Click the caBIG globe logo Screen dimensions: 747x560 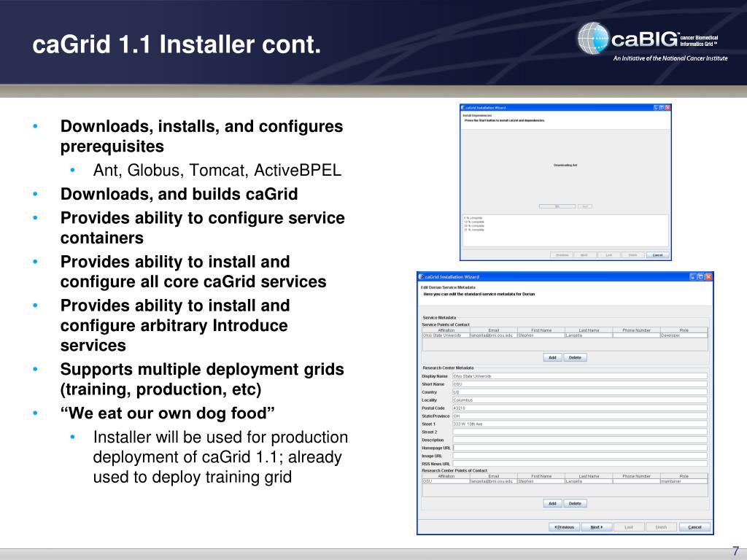(594, 38)
